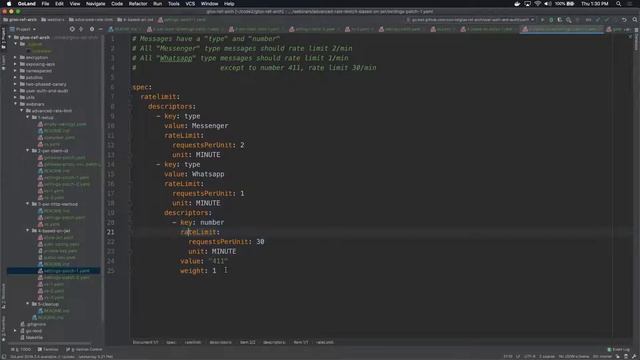Click the active editor tab
The height and width of the screenshot is (360, 640).
[x=562, y=29]
